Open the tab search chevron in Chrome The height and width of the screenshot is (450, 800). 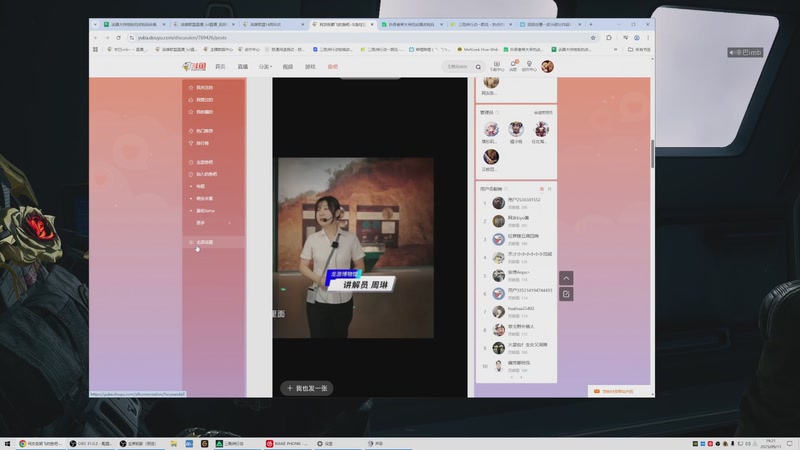coord(95,24)
